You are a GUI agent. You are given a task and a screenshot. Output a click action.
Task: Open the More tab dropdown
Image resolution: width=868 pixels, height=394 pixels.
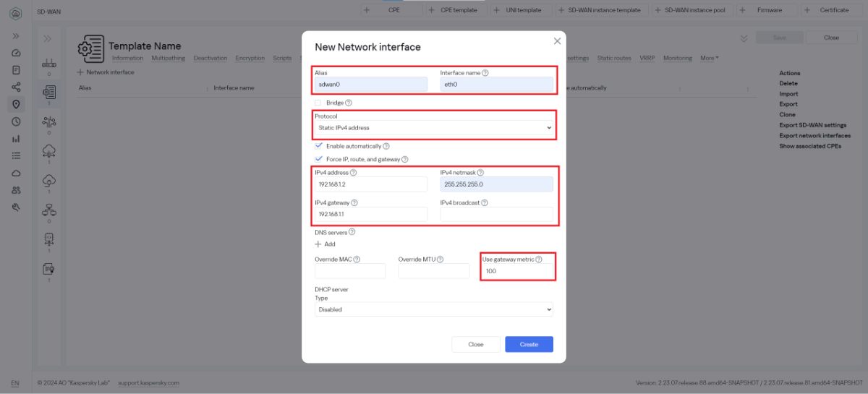[x=709, y=58]
